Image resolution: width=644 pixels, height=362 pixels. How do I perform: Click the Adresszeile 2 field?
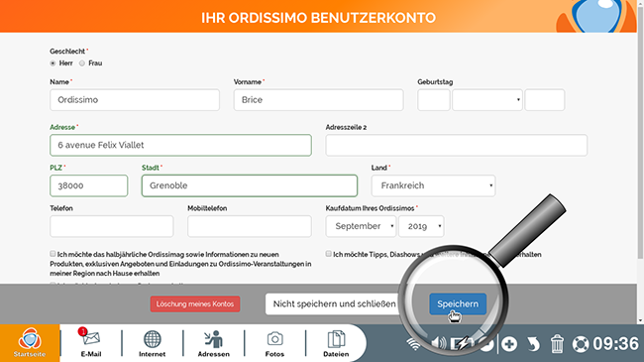[x=457, y=145]
